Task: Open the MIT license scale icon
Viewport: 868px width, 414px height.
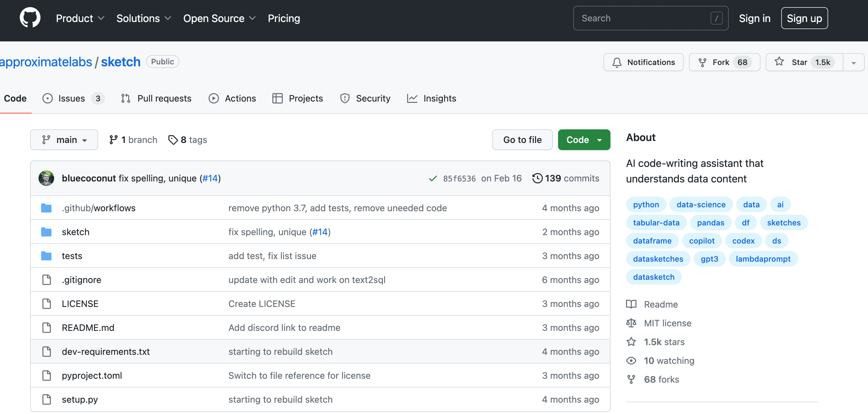Action: point(631,323)
